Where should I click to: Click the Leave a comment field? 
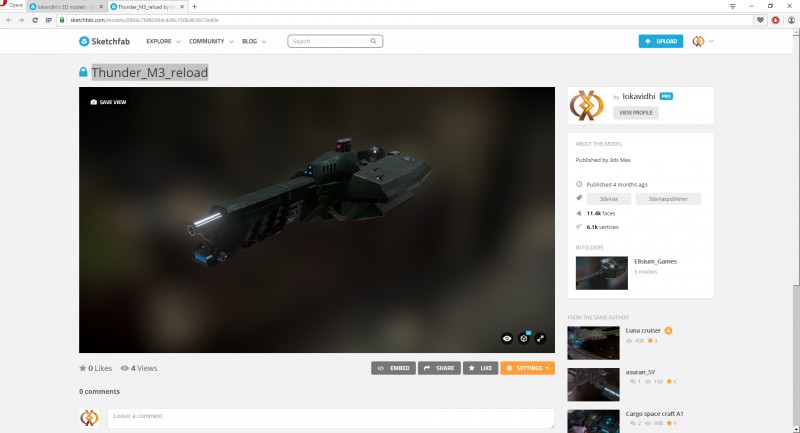[x=331, y=418]
